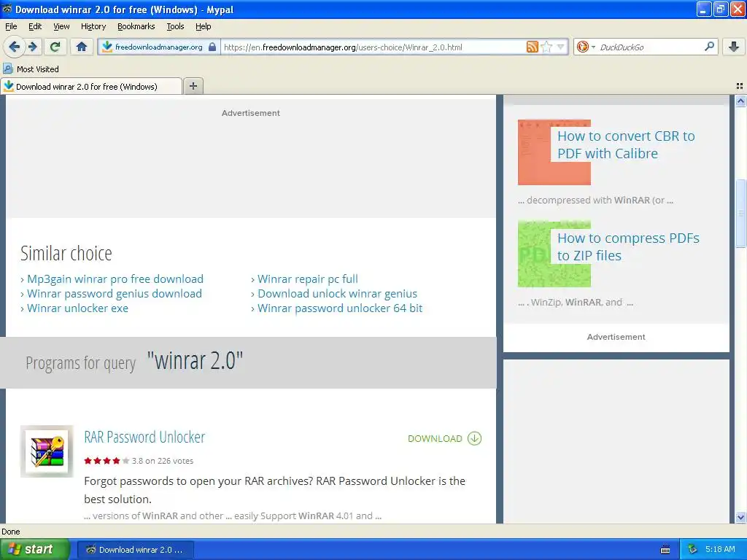Open How to convert CBR to PDF article

626,145
